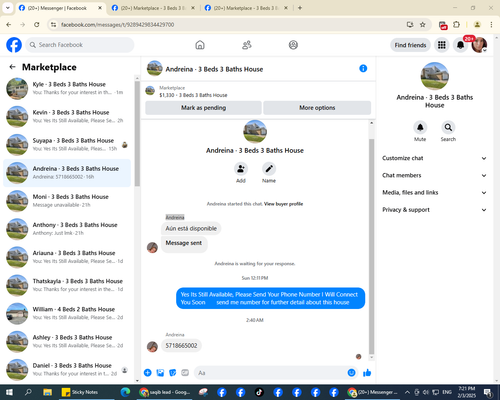Open Microsoft Edge from the taskbar
This screenshot has width=500, height=400.
point(125,392)
